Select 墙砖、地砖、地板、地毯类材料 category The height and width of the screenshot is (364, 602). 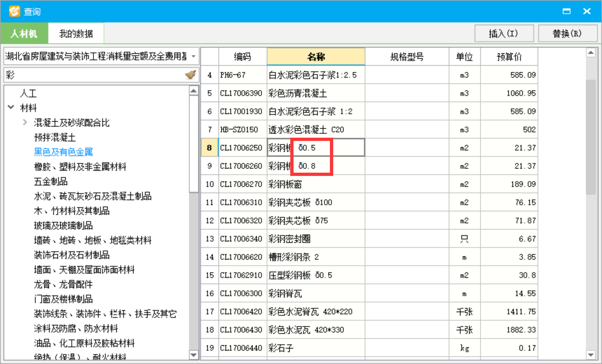coord(93,240)
